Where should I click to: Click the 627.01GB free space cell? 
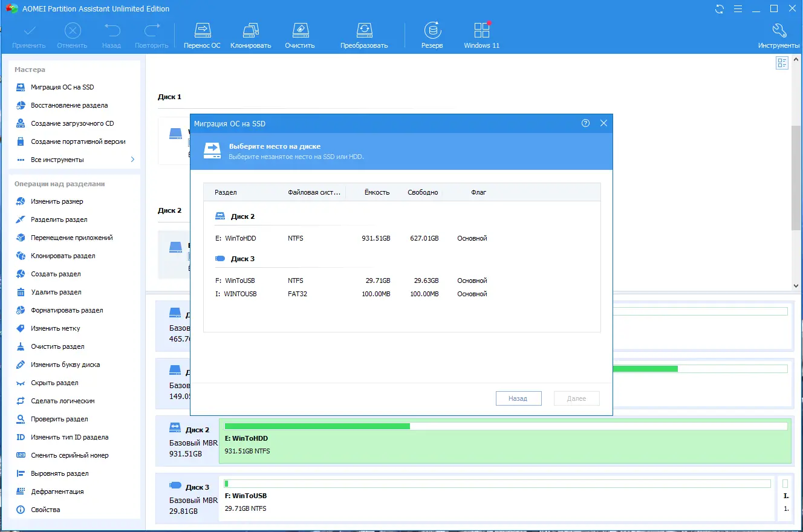tap(424, 238)
